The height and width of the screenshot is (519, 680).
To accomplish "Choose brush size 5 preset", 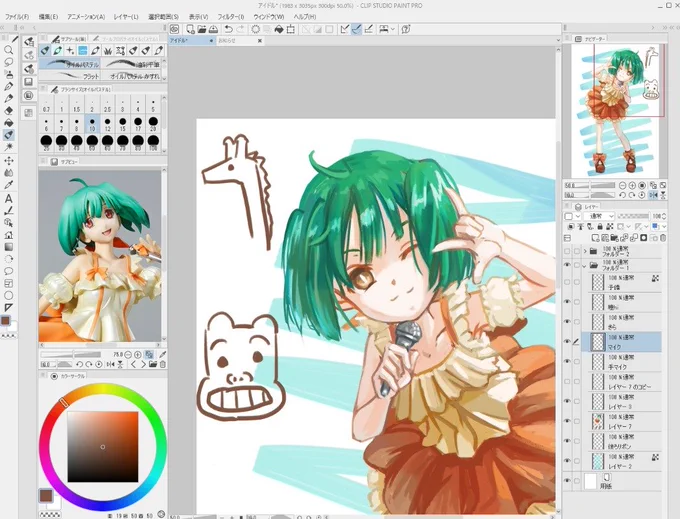I will (153, 106).
